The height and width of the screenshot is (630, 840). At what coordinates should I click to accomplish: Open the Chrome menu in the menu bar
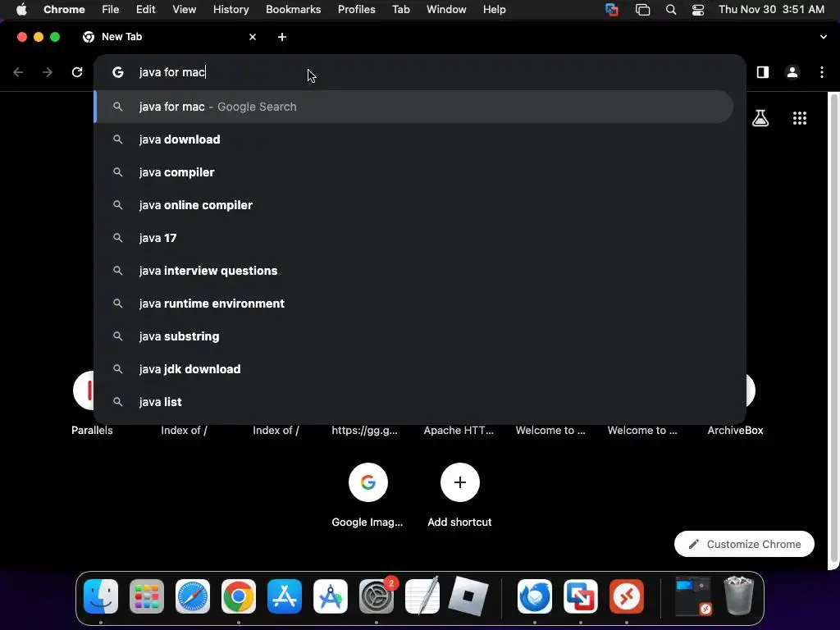(64, 10)
